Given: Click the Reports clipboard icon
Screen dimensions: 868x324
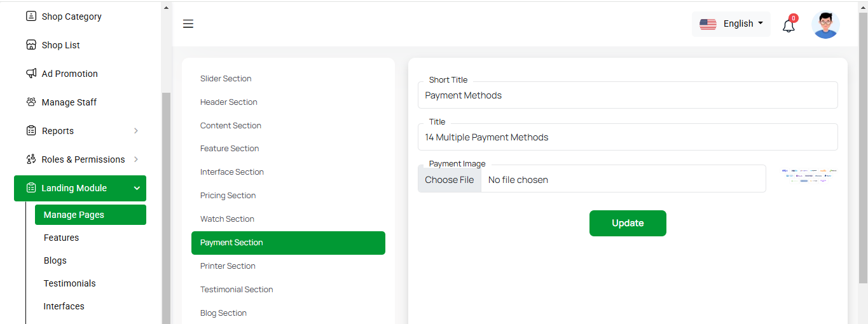Looking at the screenshot, I should tap(31, 131).
